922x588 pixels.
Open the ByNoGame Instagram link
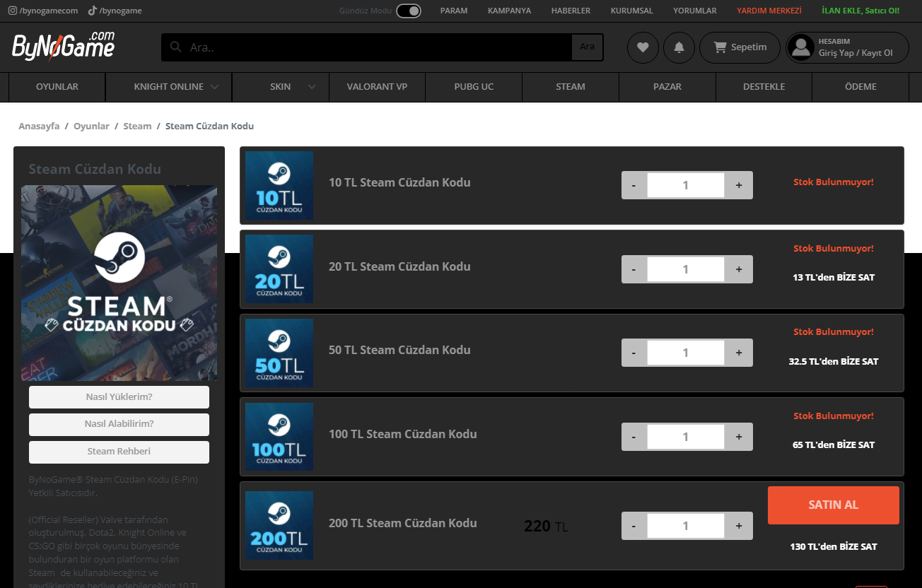point(43,11)
